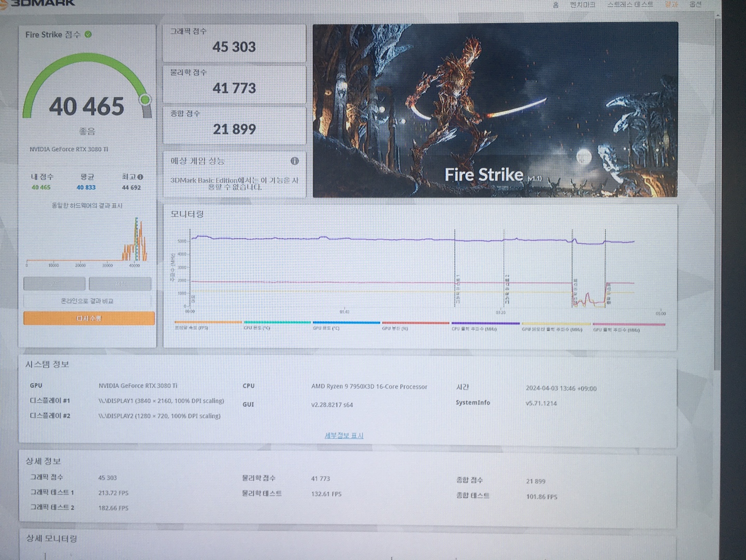Toggle the 프레임 속도 (FPS) legend swatch
Viewport: 746px width, 560px height.
pos(208,322)
